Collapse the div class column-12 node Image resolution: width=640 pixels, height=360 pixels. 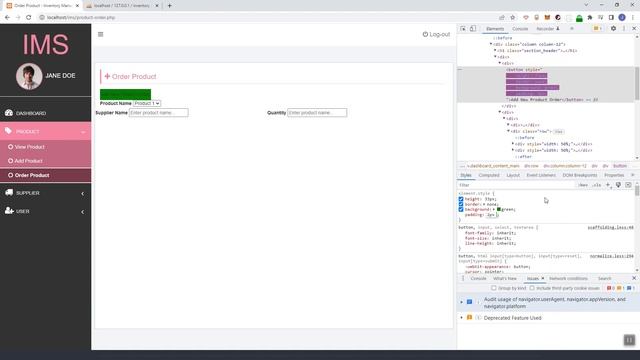point(491,44)
